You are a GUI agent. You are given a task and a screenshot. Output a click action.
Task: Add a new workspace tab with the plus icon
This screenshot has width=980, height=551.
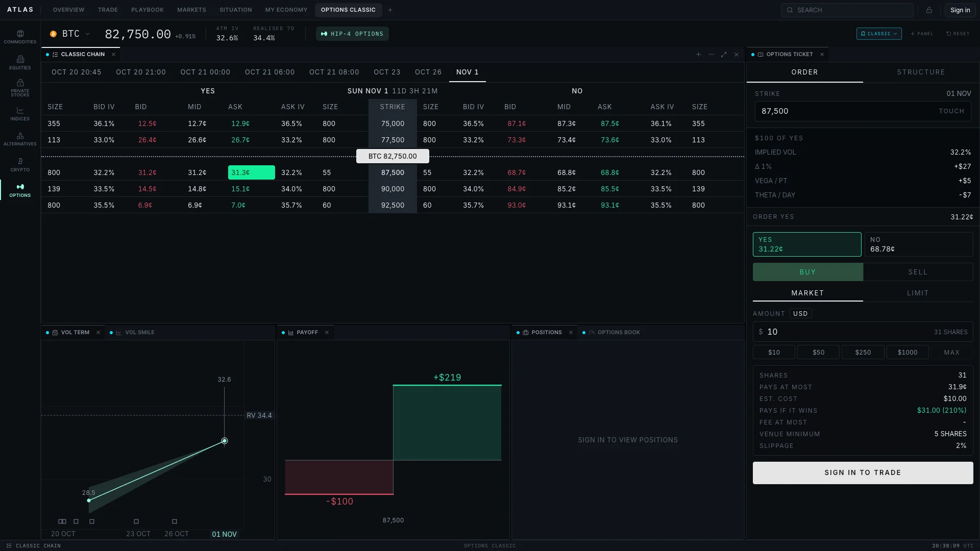(x=390, y=10)
